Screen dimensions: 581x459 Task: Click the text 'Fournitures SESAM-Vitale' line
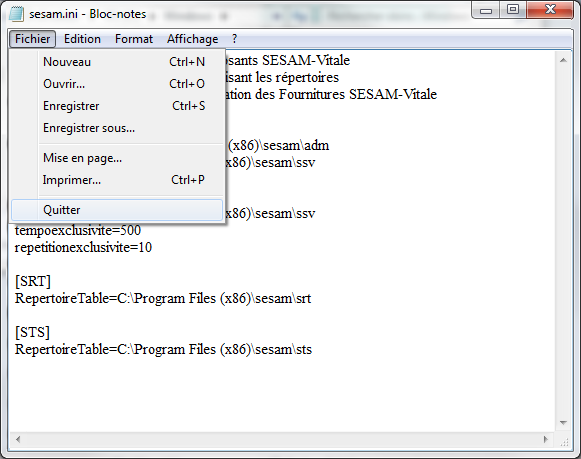coord(331,94)
